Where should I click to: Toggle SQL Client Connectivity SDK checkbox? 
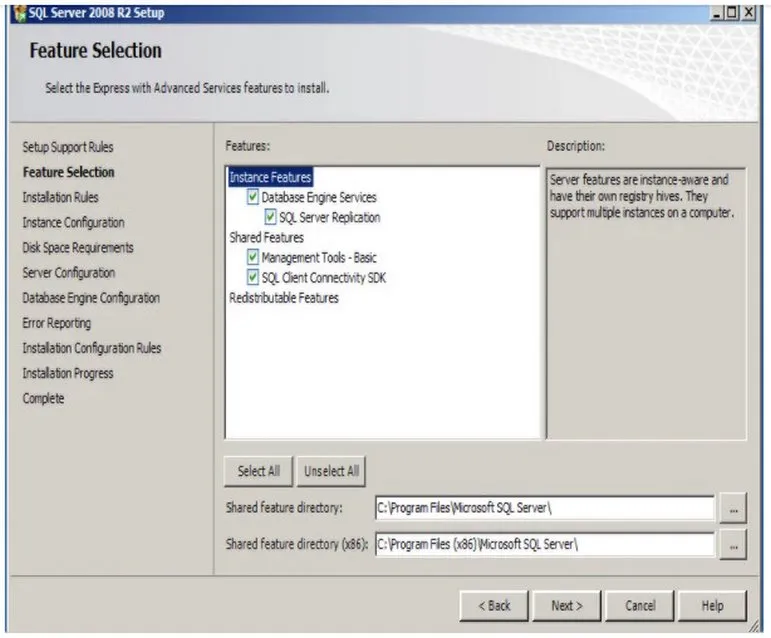[x=253, y=277]
